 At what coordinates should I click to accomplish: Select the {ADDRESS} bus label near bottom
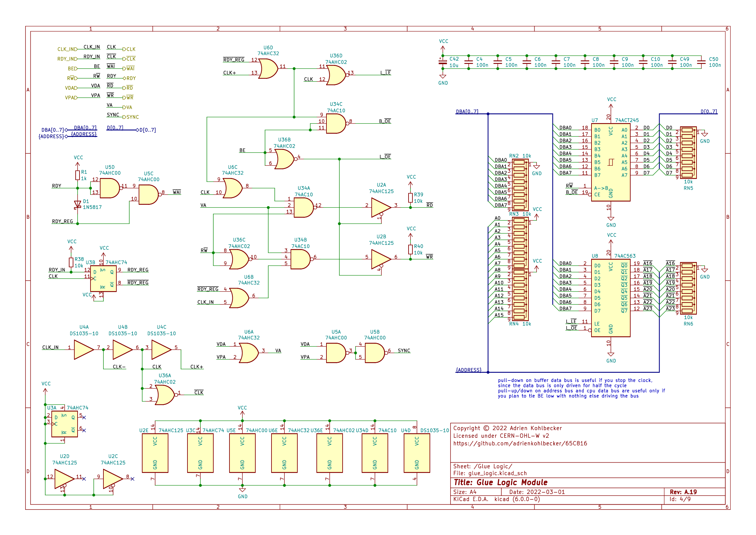(469, 370)
